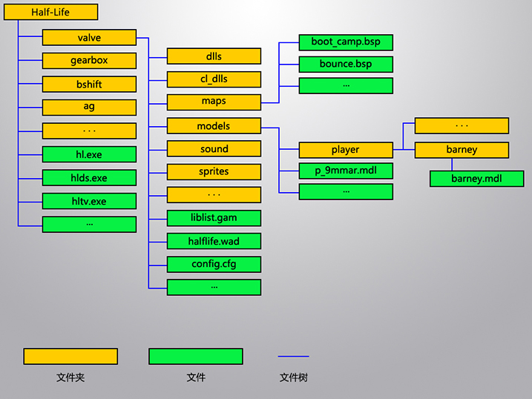The height and width of the screenshot is (399, 532).
Task: Click the green ellipsis box below hltv.exe
Action: pyautogui.click(x=89, y=225)
